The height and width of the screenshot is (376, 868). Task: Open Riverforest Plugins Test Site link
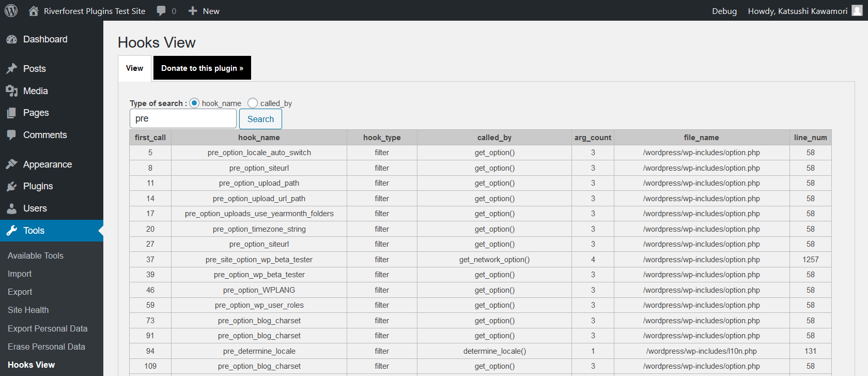95,11
